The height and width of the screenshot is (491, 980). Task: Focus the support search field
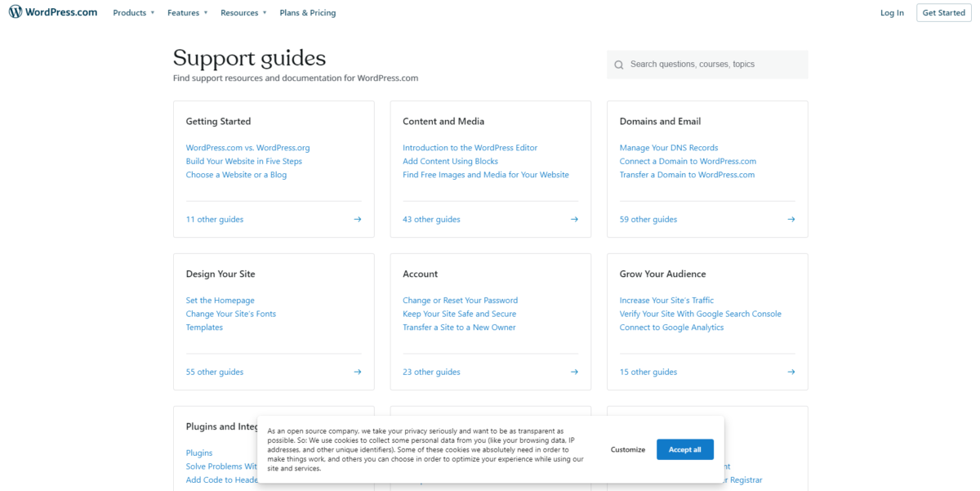[x=707, y=65]
